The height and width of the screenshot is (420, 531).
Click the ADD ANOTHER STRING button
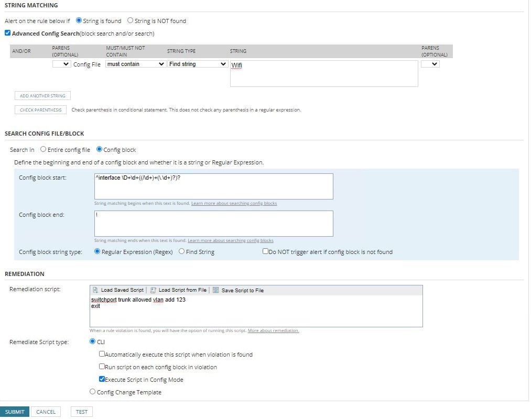pos(42,96)
